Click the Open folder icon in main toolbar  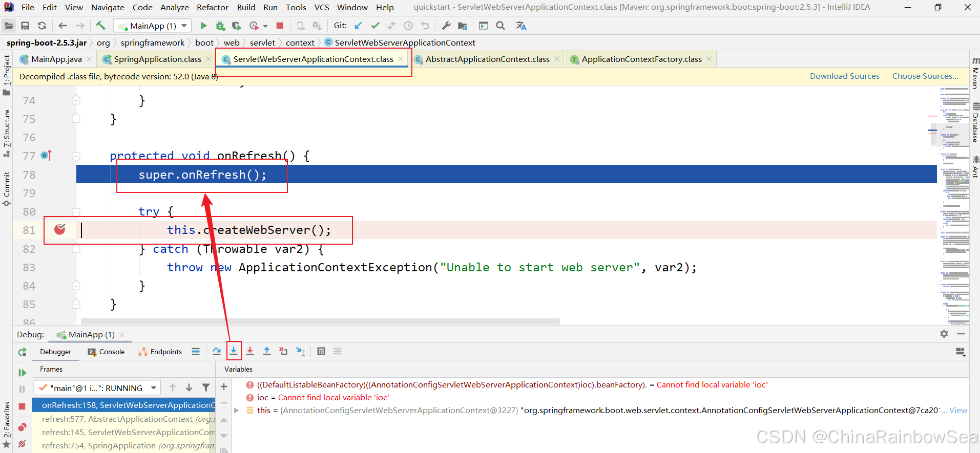coord(9,26)
